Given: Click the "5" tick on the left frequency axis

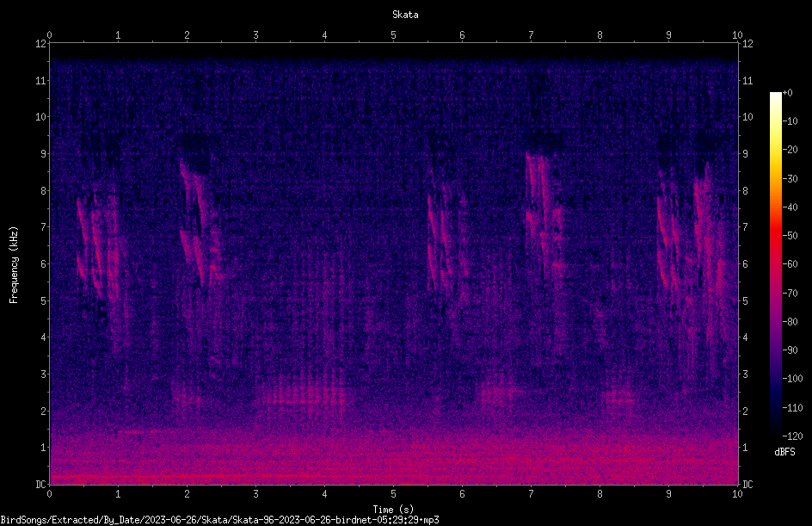Looking at the screenshot, I should 44,300.
